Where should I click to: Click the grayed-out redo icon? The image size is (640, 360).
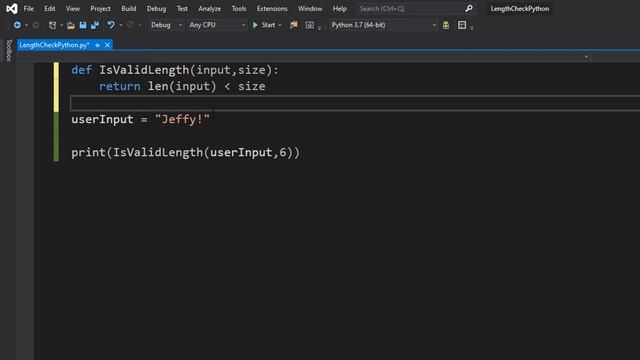[x=130, y=25]
